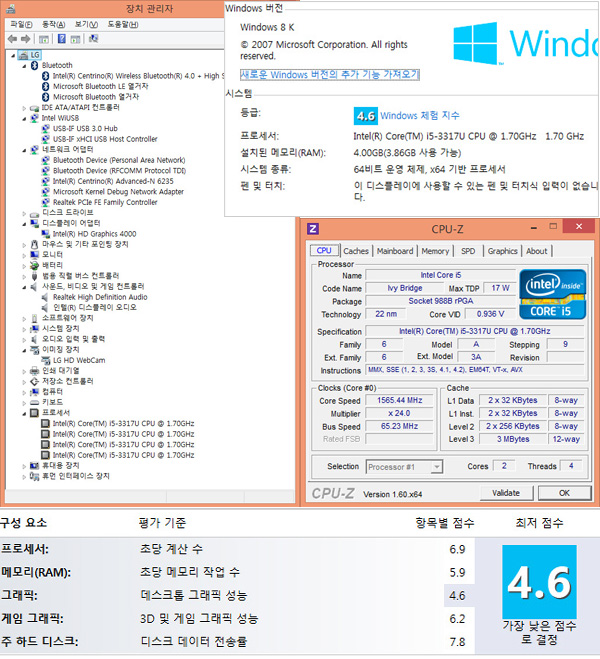Select USB-IF xHCI USB Host Controller
600x659 pixels.
coord(105,139)
